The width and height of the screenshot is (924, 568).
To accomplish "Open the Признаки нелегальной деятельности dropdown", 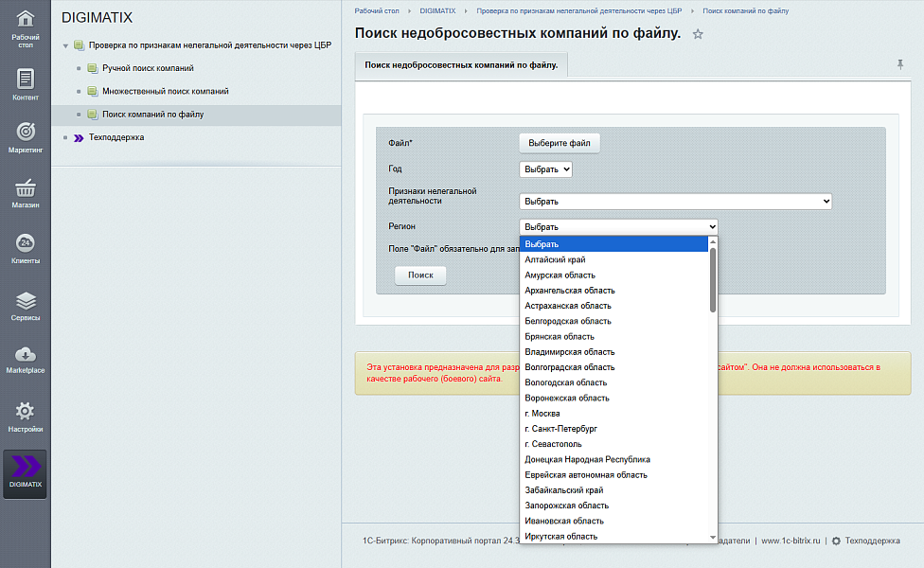I will click(675, 202).
